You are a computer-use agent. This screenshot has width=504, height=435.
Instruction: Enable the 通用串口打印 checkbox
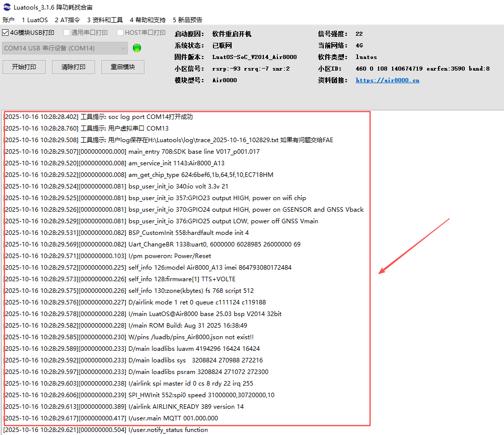tap(66, 33)
